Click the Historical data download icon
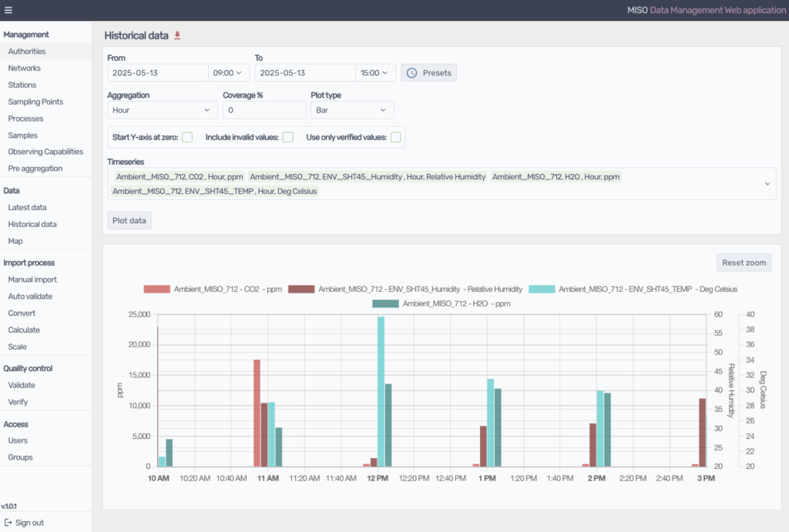Screen dimensions: 789x532 (x=177, y=35)
